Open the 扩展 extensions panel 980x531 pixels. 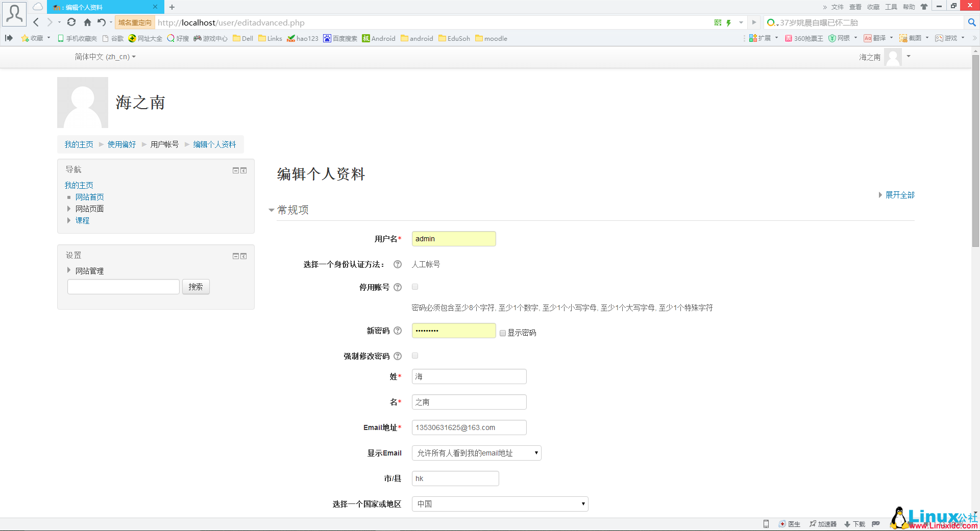[761, 38]
